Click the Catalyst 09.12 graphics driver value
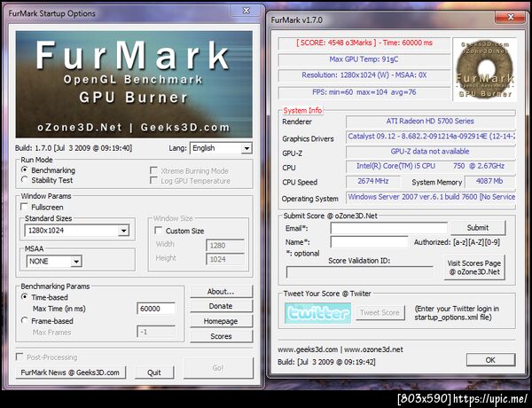532x408 pixels. [x=431, y=137]
